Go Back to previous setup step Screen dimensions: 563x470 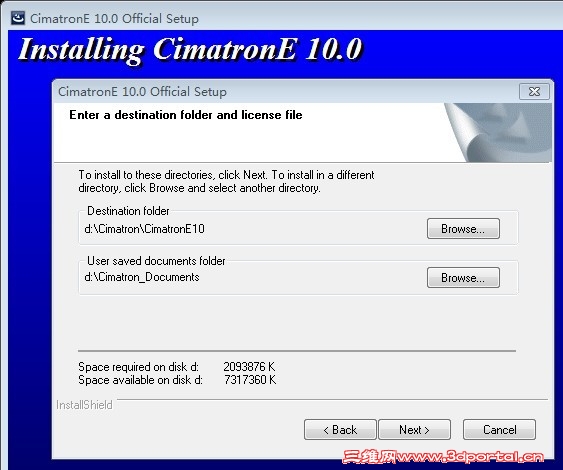click(x=340, y=429)
